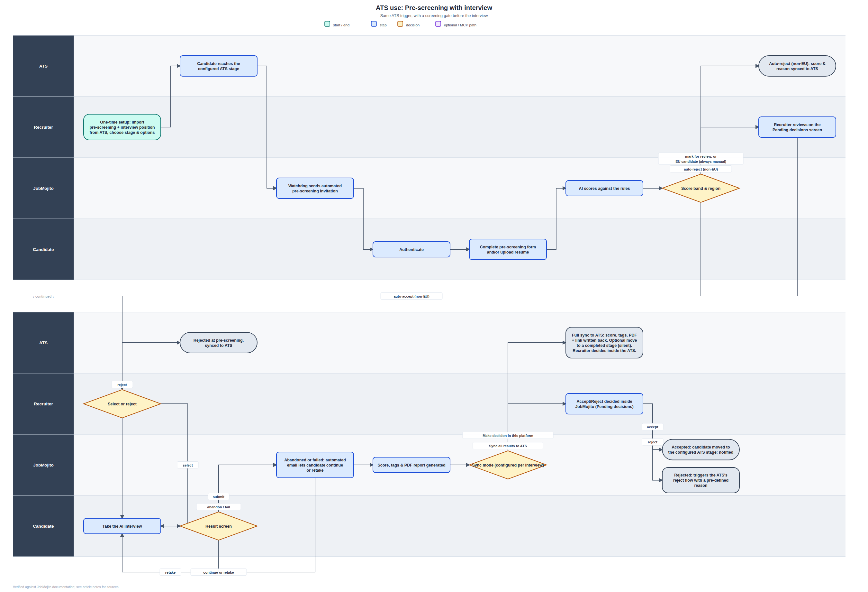Select the 'Take the AI interview' step
The height and width of the screenshot is (592, 868).
(x=122, y=526)
